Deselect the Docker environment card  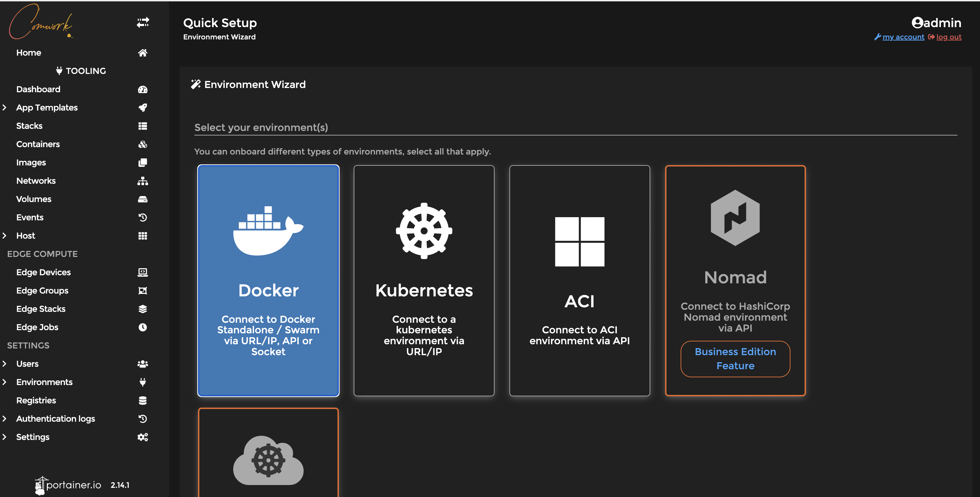point(268,281)
